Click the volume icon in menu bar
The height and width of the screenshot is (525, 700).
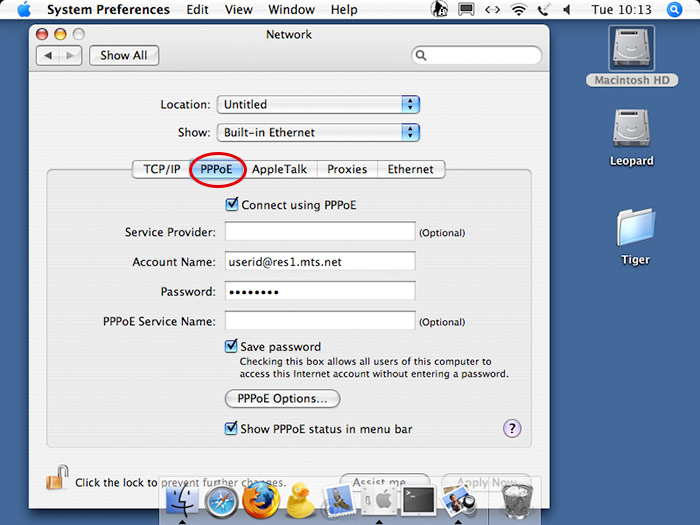point(567,9)
